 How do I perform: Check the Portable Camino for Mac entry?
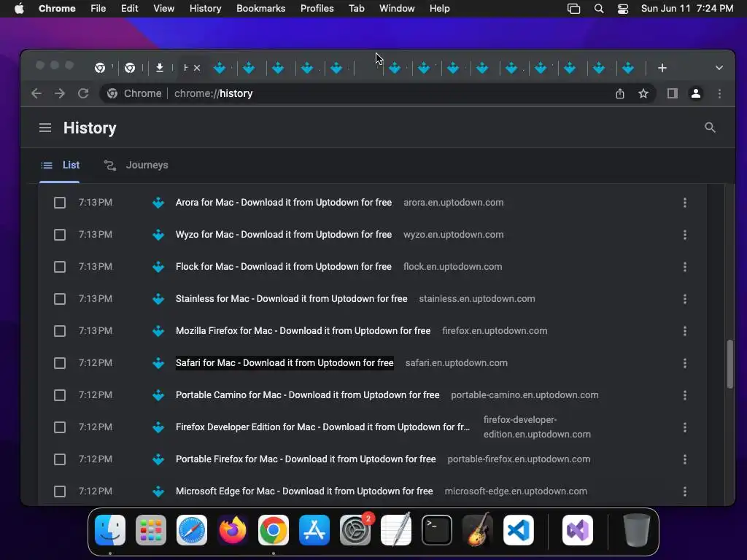tap(60, 395)
